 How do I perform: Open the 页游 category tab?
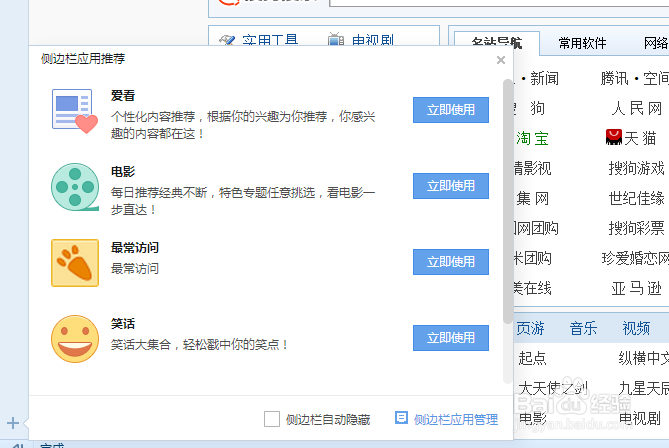pos(530,328)
